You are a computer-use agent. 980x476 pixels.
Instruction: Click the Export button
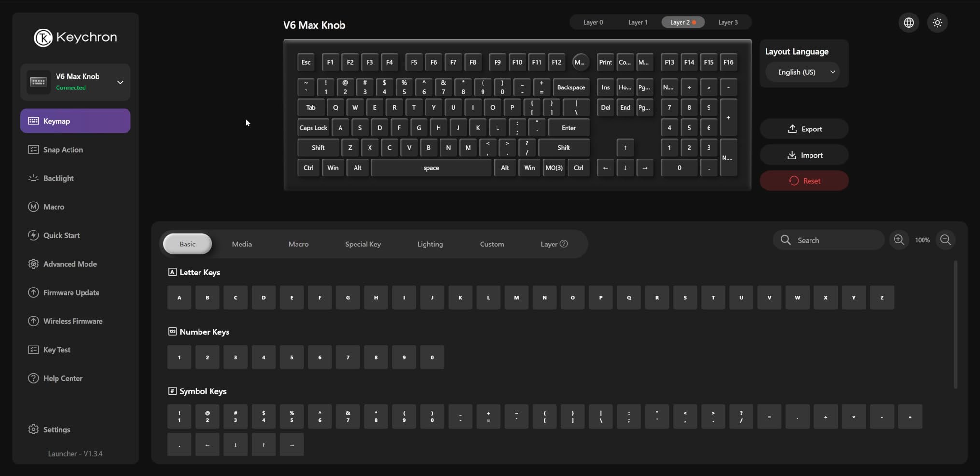[804, 129]
